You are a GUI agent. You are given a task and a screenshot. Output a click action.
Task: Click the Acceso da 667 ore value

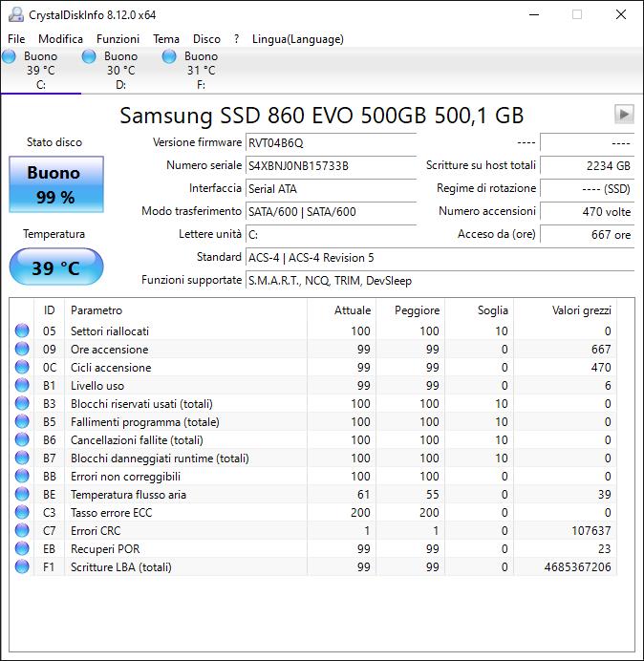[587, 234]
